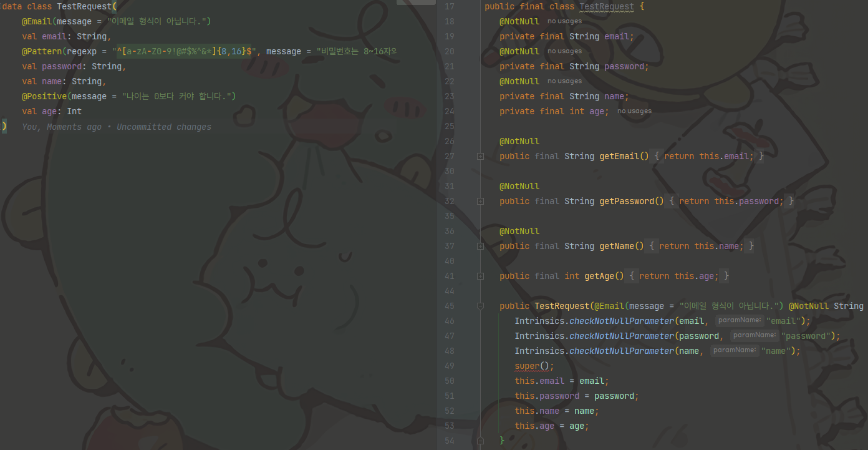Click 'data class TestRequest(' in the Kotlin editor
This screenshot has height=450, width=868.
pyautogui.click(x=59, y=6)
